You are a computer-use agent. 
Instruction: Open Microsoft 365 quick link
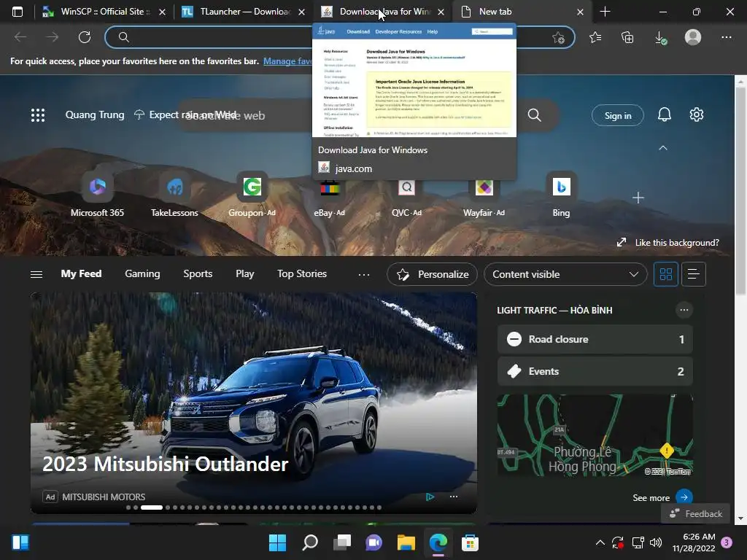[x=97, y=194]
